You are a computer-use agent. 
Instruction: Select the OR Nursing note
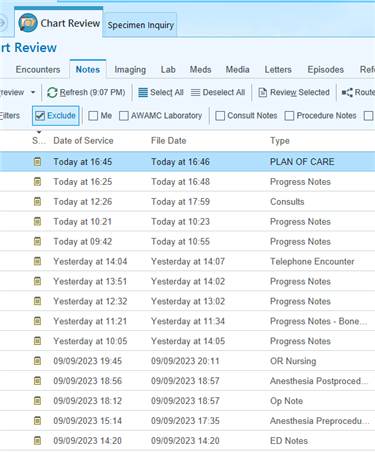pyautogui.click(x=293, y=361)
